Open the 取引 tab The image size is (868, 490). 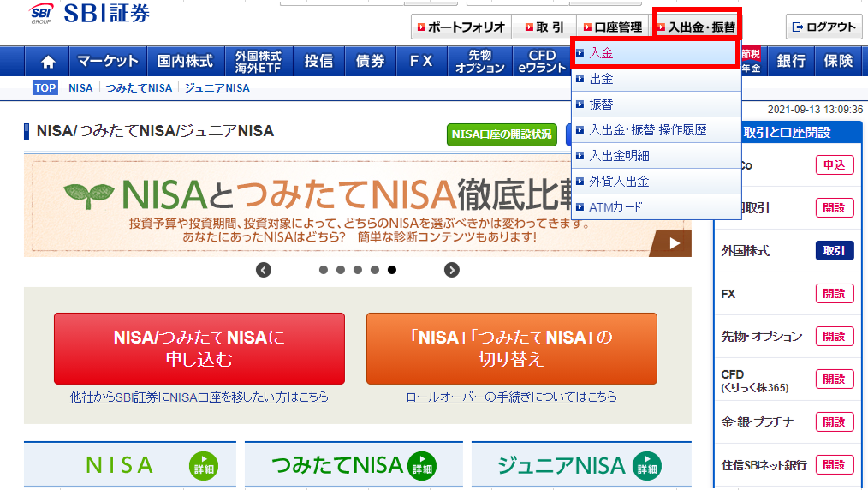tap(544, 27)
